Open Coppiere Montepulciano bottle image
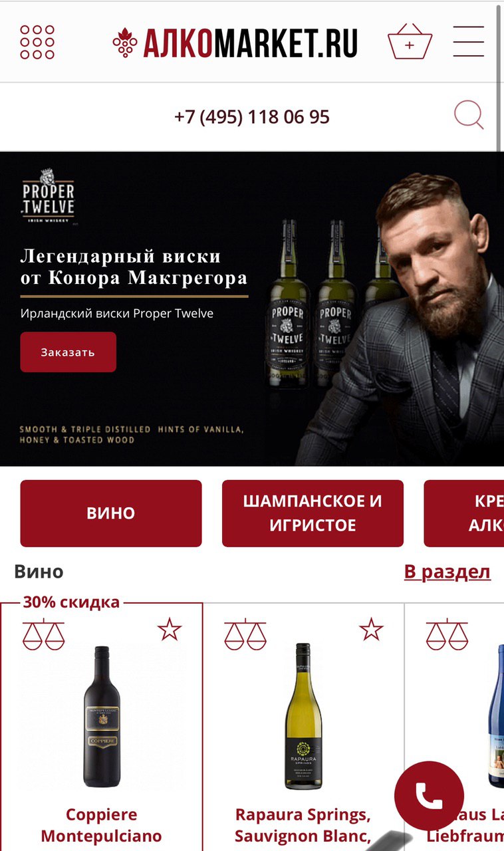504x851 pixels. (102, 717)
